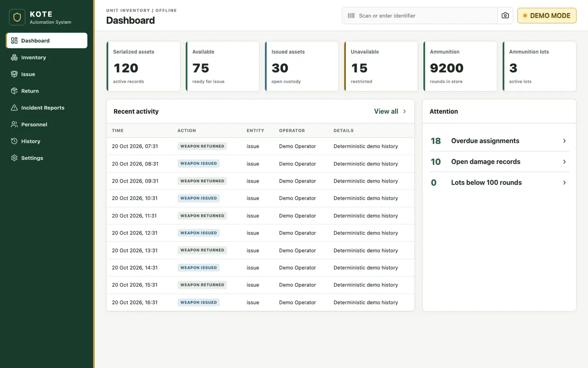Viewport: 588px width, 368px height.
Task: Click the Ammunition 9200 rounds card
Action: coord(460,66)
